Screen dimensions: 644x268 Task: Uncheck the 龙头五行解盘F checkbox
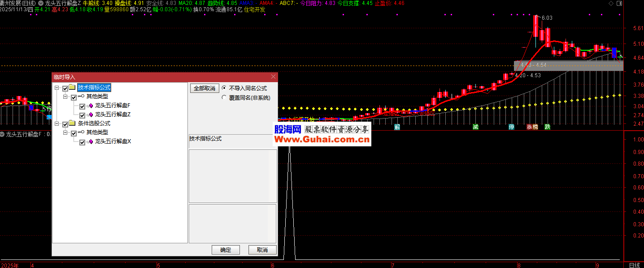pos(82,106)
